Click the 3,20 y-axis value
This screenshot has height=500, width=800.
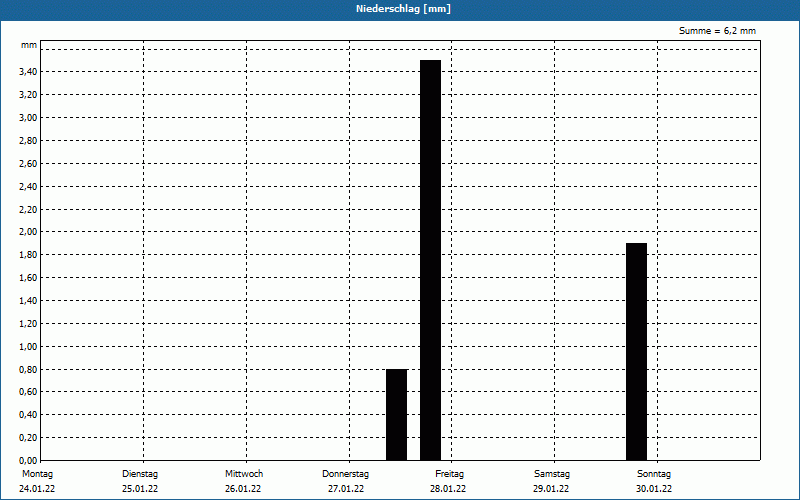(28, 95)
